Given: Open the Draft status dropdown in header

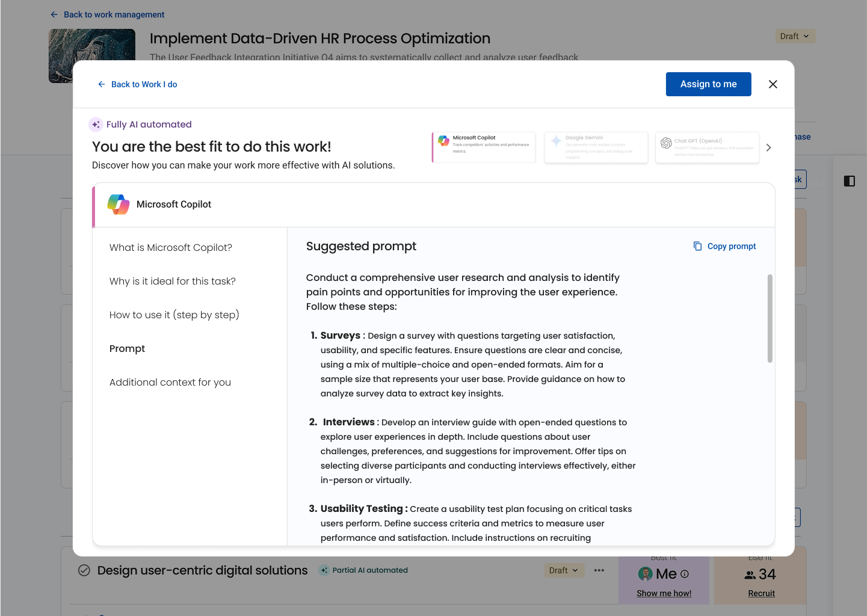Looking at the screenshot, I should tap(794, 36).
